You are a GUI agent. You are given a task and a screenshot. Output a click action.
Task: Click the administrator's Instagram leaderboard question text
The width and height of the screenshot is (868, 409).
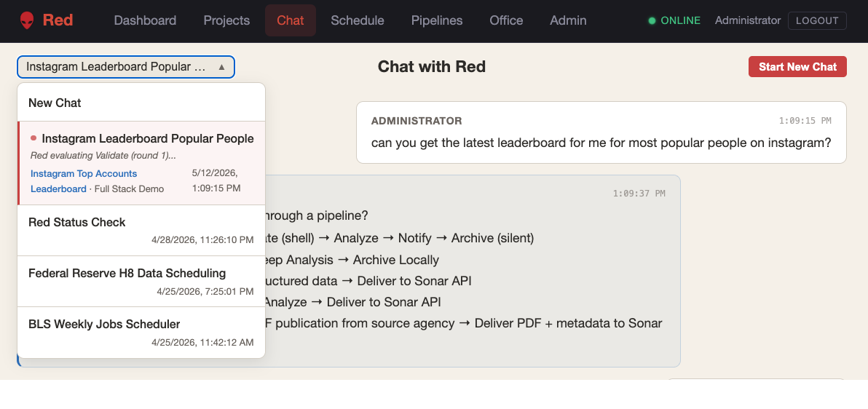(x=601, y=143)
